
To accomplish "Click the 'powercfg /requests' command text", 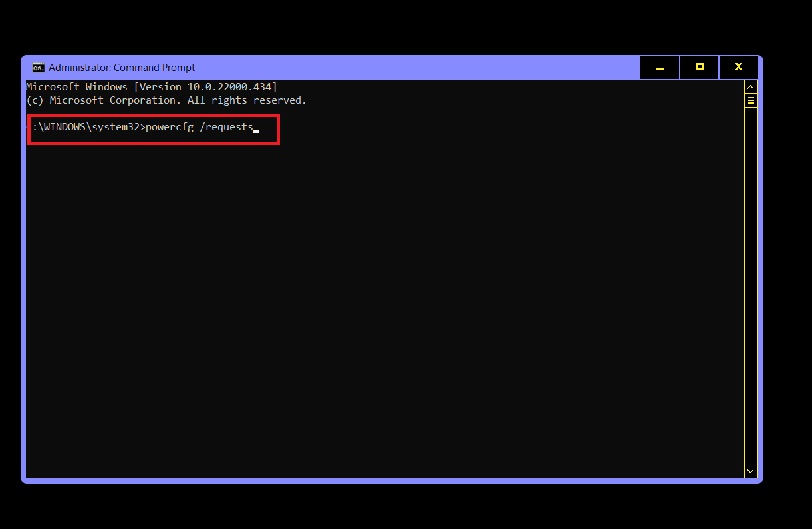I will 200,127.
